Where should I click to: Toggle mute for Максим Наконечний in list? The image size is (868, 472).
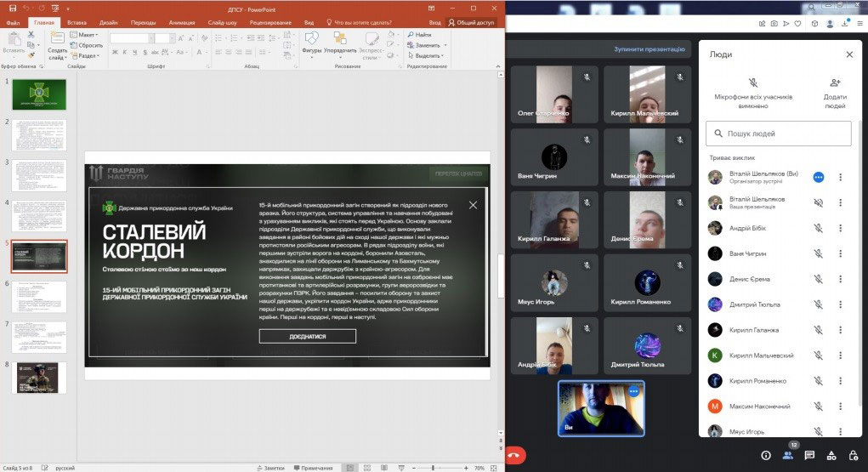tap(818, 407)
